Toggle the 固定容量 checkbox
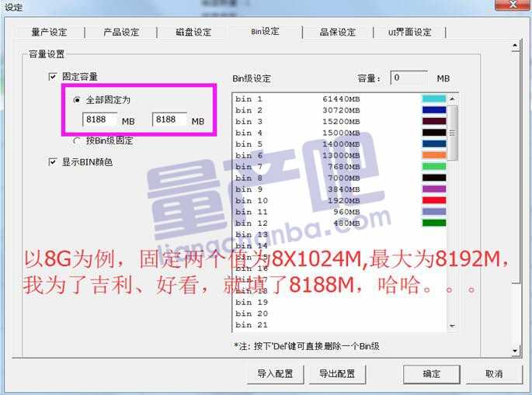Image resolution: width=532 pixels, height=395 pixels. 53,77
